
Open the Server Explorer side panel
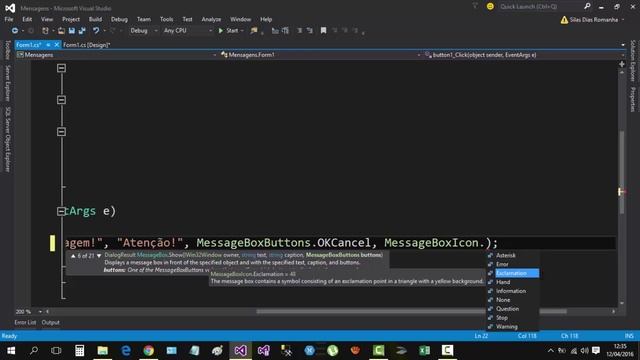coord(7,83)
